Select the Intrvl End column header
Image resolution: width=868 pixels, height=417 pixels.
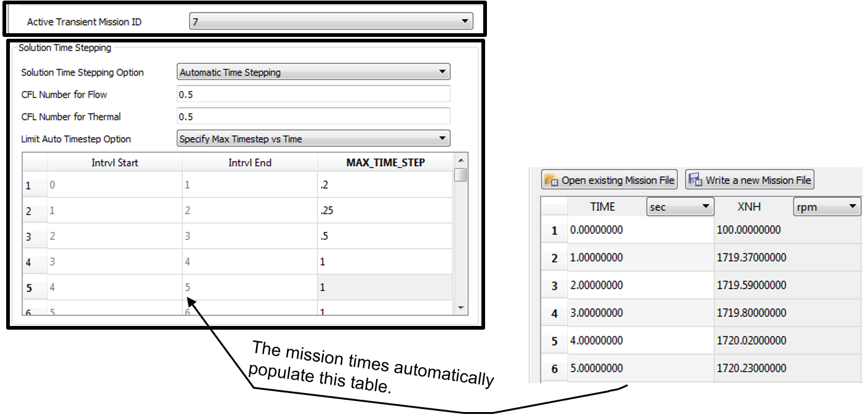pos(250,162)
